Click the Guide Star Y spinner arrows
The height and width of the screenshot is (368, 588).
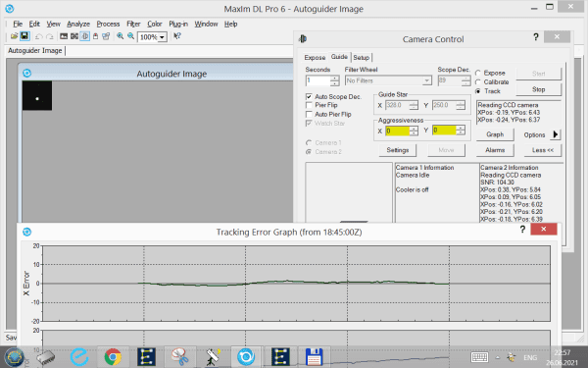click(x=461, y=105)
